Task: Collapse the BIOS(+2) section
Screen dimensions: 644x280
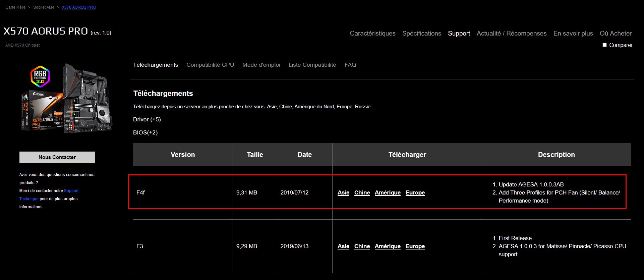Action: 145,132
